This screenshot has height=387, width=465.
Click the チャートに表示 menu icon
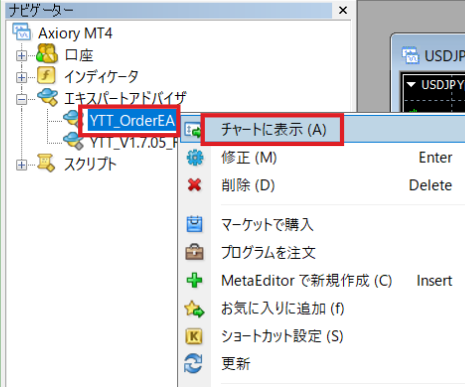point(193,130)
